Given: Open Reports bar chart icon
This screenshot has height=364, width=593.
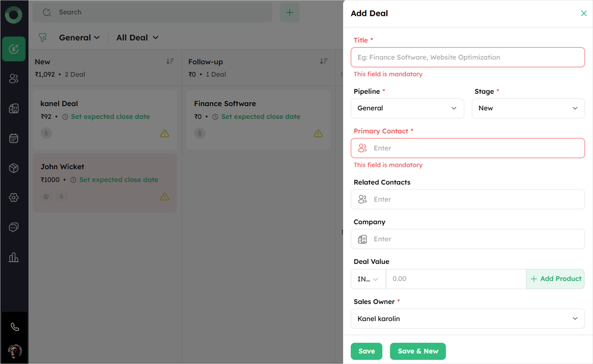Looking at the screenshot, I should coord(13,257).
